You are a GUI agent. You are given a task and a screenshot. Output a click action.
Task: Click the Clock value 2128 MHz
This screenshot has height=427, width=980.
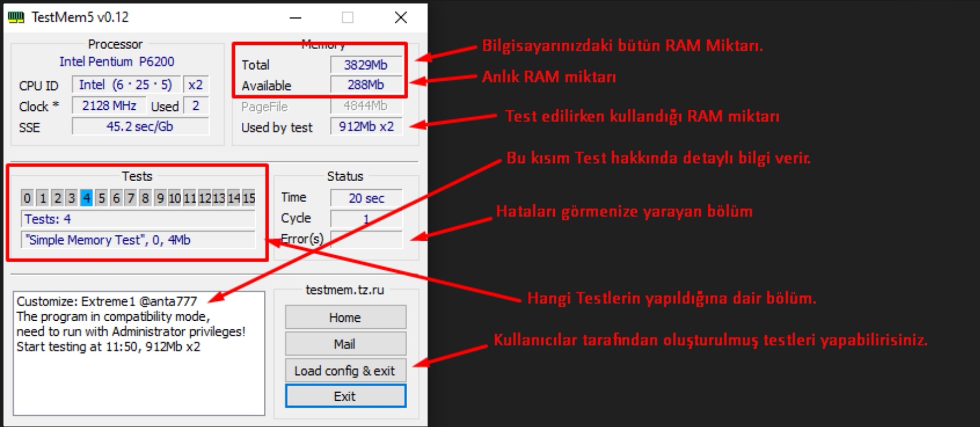(x=109, y=106)
